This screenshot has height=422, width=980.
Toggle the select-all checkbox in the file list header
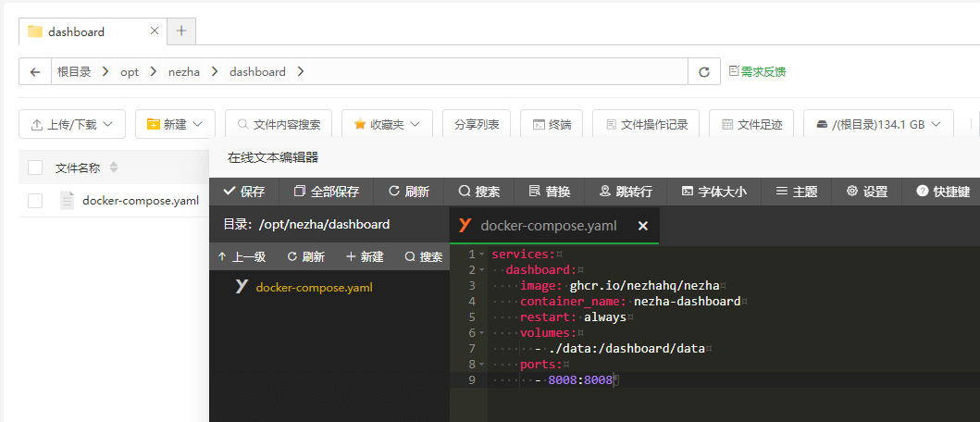pos(35,168)
